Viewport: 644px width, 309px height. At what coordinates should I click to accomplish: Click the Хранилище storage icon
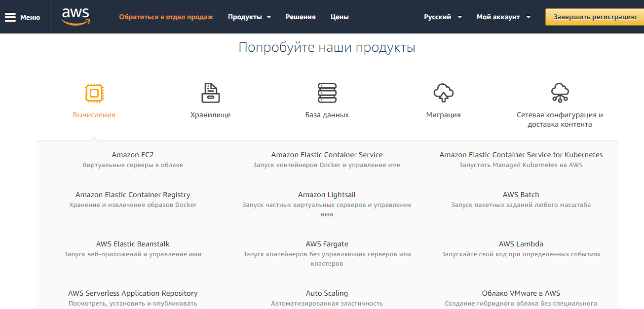click(211, 92)
